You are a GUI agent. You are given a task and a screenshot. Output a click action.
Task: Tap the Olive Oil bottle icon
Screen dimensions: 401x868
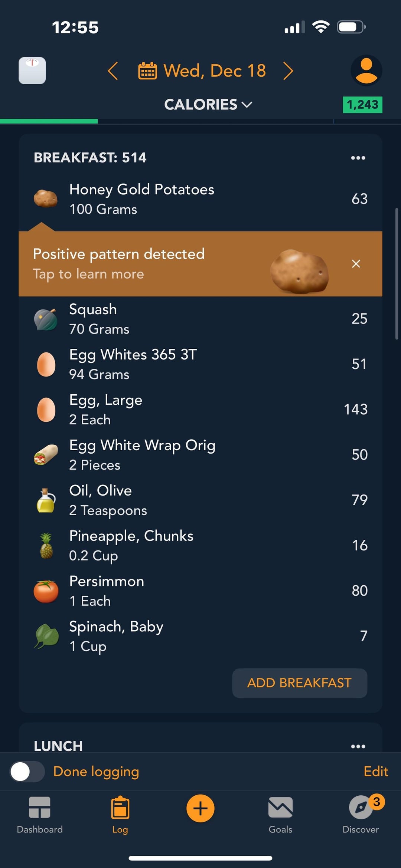pyautogui.click(x=46, y=500)
